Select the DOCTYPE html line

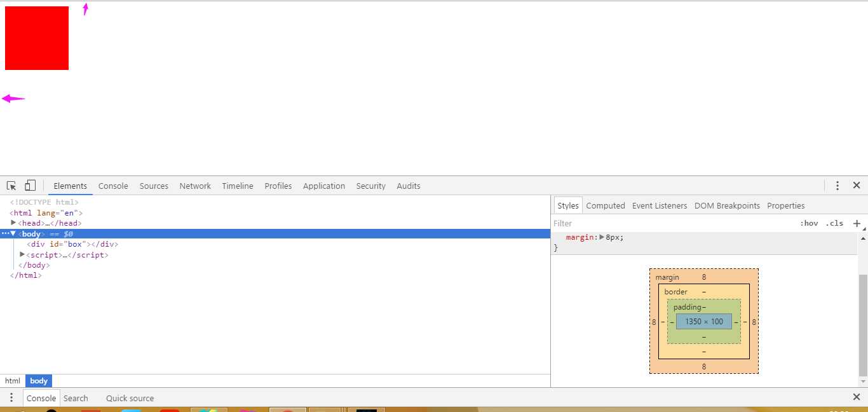[x=44, y=202]
